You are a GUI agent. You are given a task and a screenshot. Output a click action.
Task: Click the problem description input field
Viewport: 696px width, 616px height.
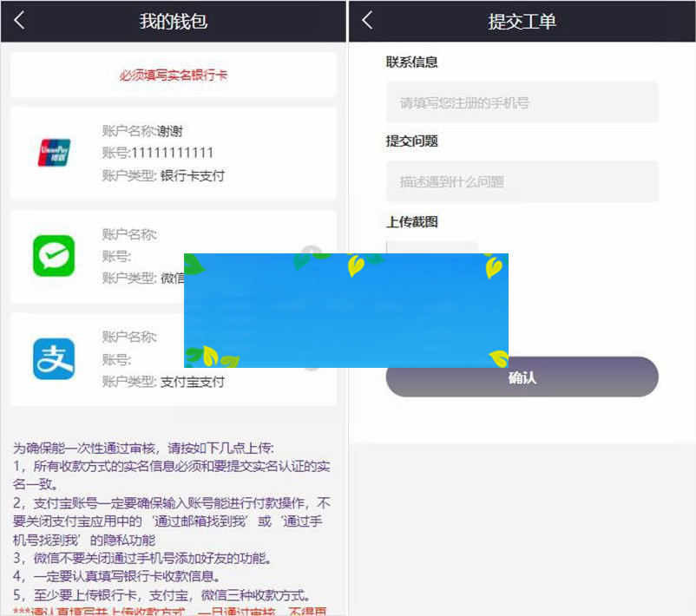pos(522,181)
